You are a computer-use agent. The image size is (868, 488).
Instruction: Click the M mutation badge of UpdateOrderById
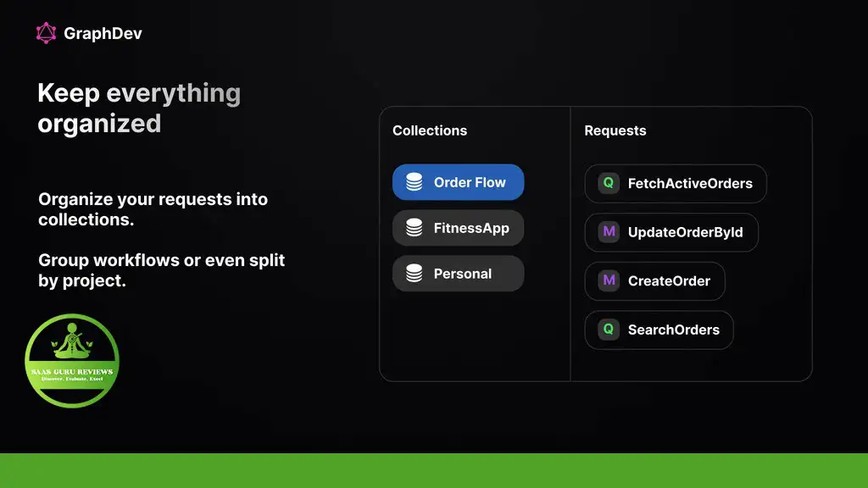click(x=609, y=232)
